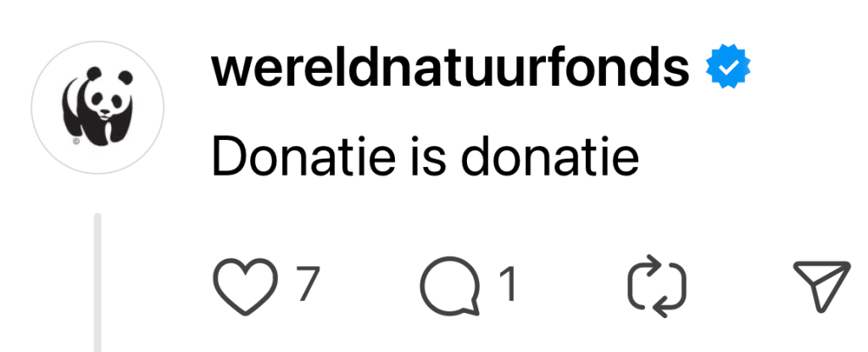Open the WWF panda profile picture

pos(97,107)
